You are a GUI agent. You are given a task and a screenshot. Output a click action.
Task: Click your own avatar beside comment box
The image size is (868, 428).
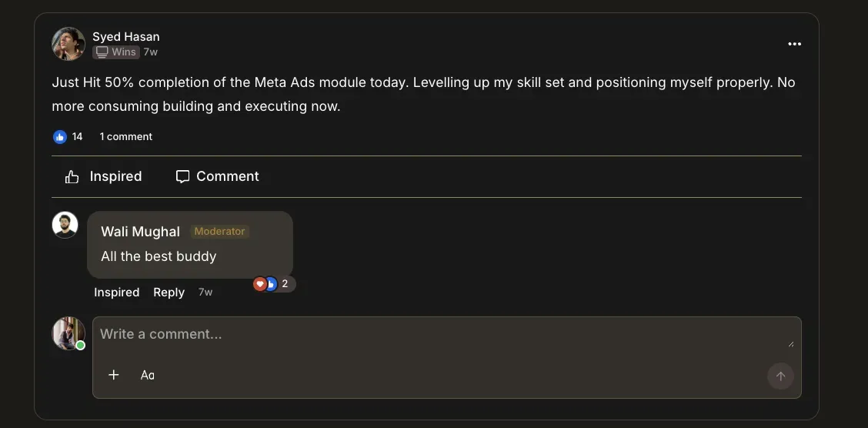tap(68, 333)
